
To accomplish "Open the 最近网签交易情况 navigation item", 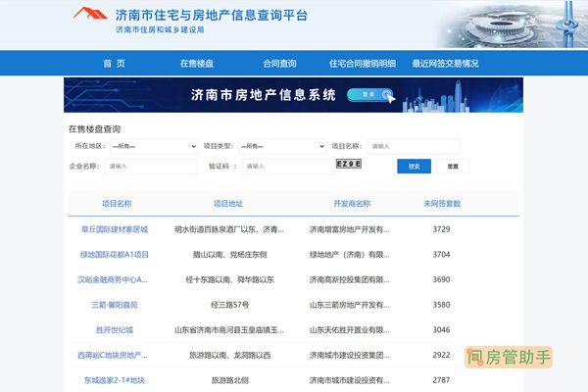I will [x=445, y=64].
